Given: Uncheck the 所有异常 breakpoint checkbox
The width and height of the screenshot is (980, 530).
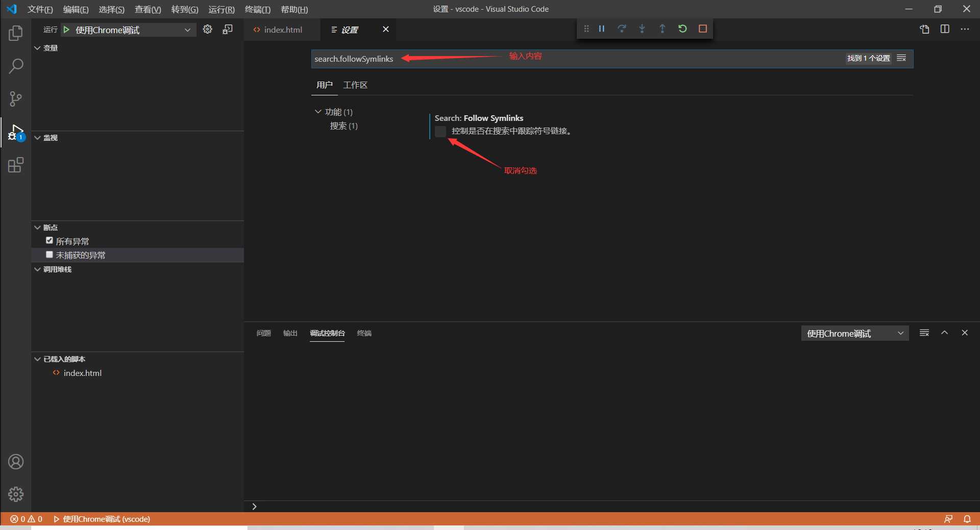Looking at the screenshot, I should [50, 240].
